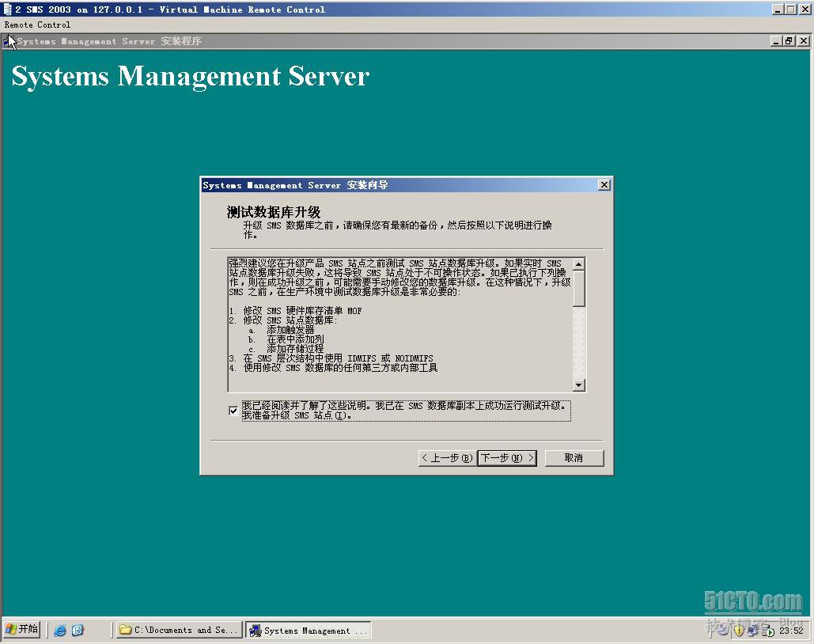Click the text box scrollbar down arrow
This screenshot has height=644, width=814.
coord(579,385)
